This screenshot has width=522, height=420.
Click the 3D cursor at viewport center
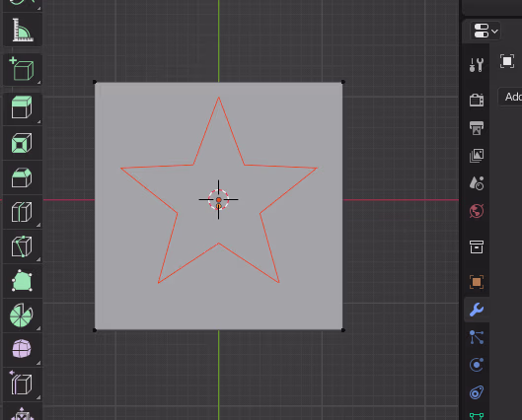pos(218,199)
